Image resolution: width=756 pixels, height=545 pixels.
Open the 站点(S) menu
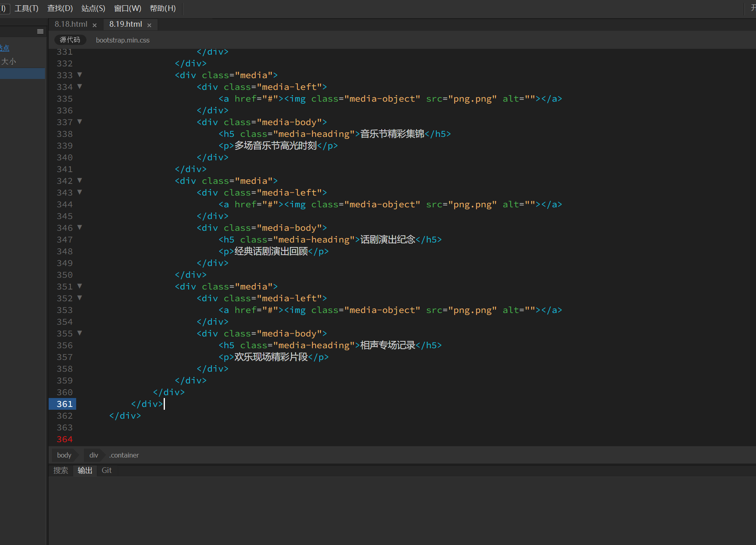[x=93, y=8]
